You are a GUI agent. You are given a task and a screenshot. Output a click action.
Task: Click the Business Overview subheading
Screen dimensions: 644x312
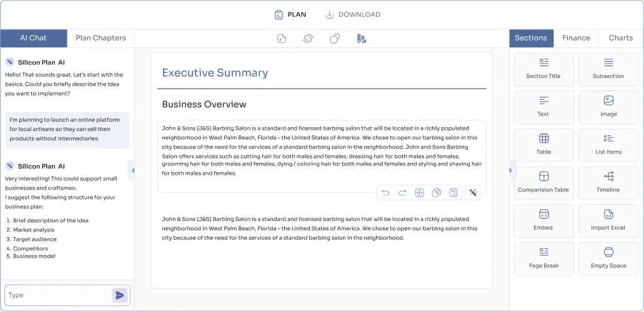point(204,104)
